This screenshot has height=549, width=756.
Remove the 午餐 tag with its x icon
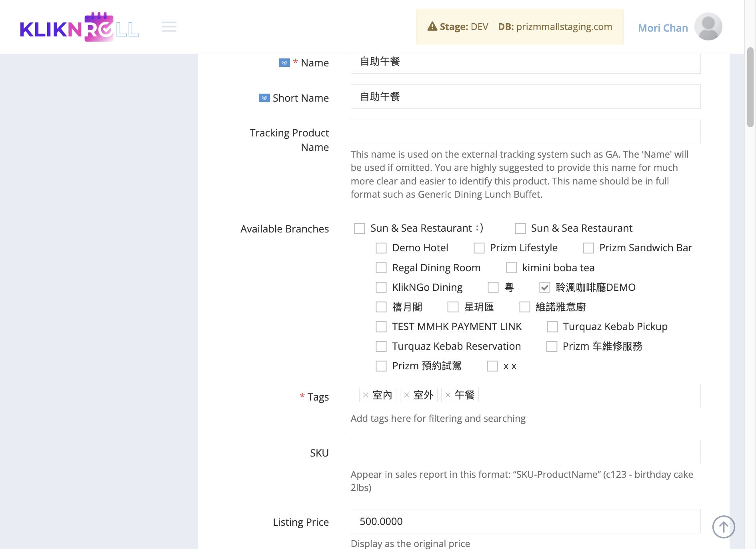(448, 395)
